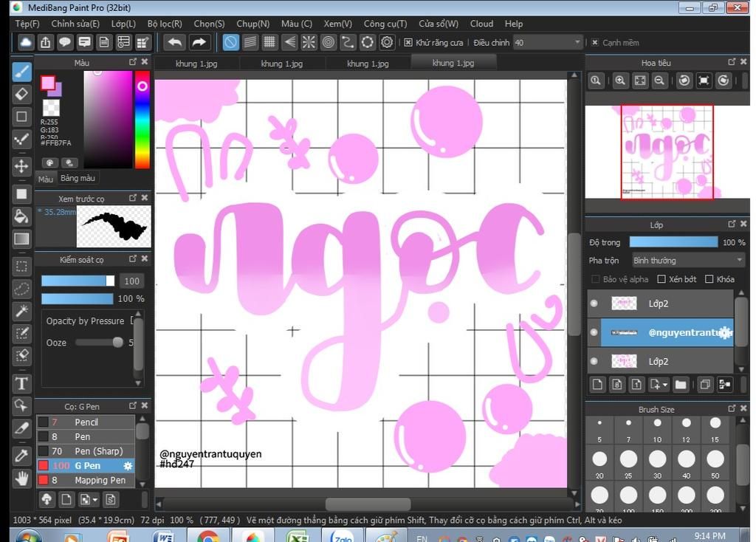This screenshot has width=756, height=542.
Task: Click the Undo arrow in toolbar
Action: (174, 42)
